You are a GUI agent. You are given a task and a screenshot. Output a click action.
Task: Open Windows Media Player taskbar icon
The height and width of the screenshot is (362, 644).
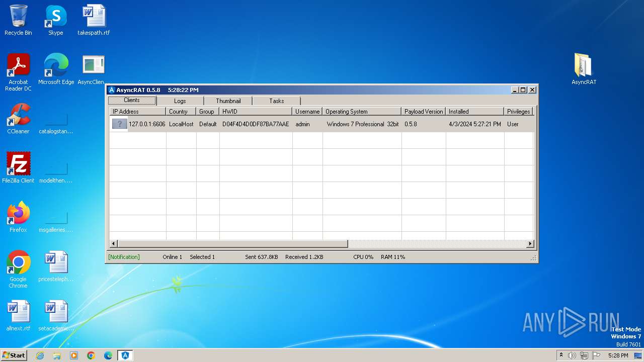[x=74, y=355]
